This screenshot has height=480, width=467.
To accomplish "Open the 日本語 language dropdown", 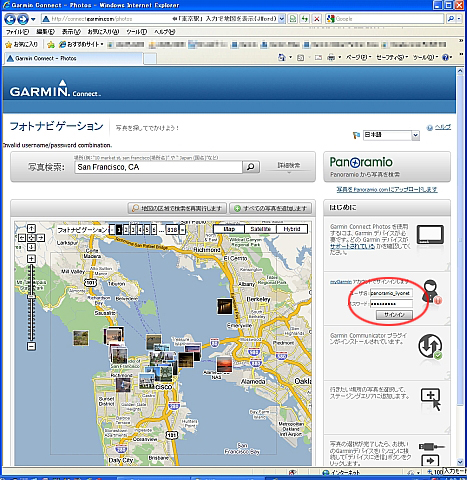I will coord(391,135).
